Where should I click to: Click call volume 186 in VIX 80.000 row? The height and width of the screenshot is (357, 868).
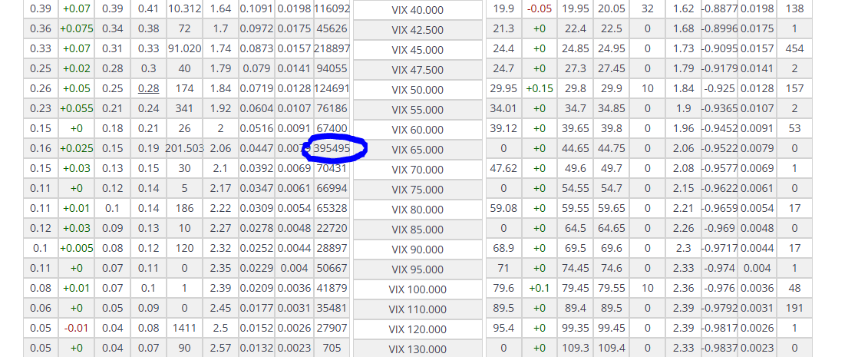(184, 208)
